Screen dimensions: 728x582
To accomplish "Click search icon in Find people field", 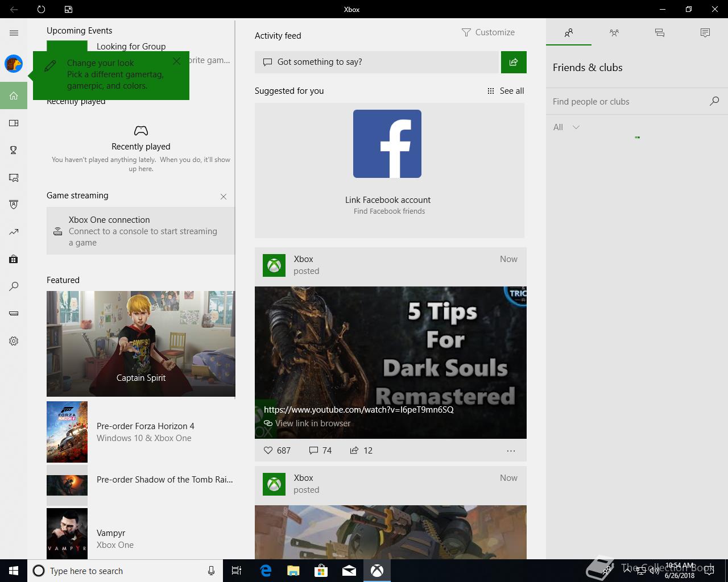I will (714, 101).
